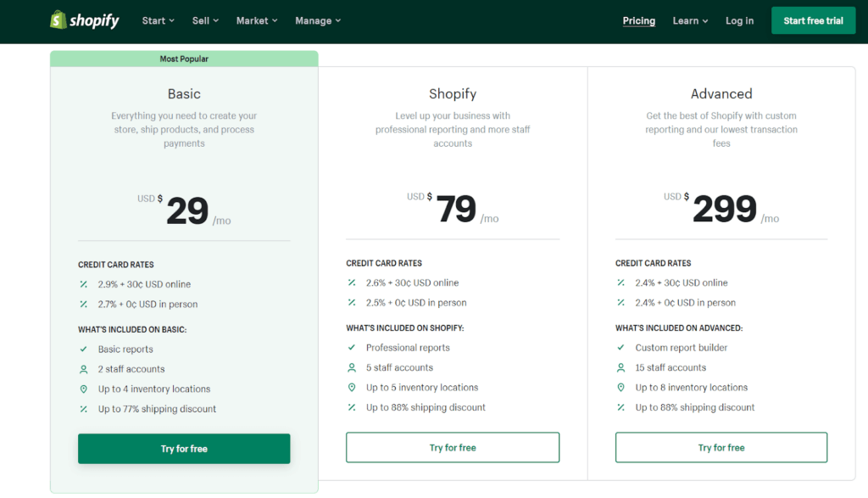Open the Market dropdown
868x498 pixels.
[x=257, y=20]
